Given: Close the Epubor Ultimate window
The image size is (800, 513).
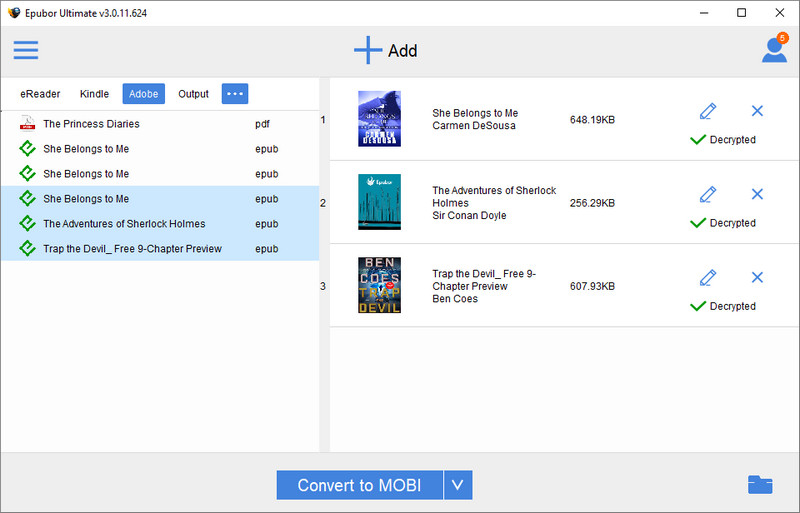Looking at the screenshot, I should [780, 13].
